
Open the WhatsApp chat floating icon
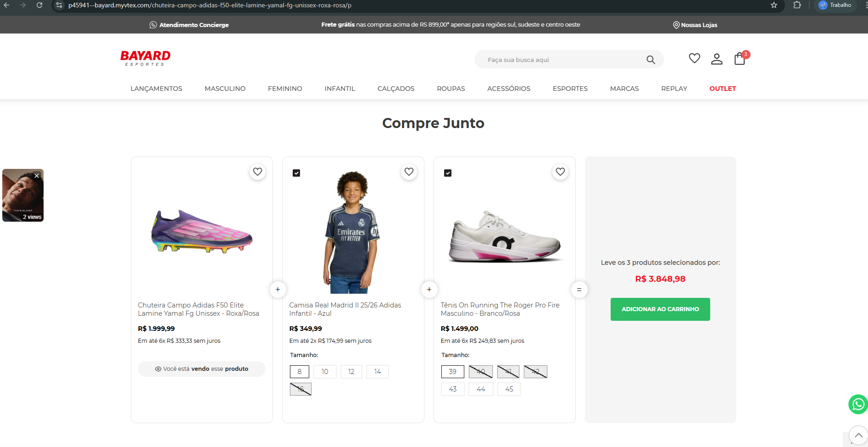pyautogui.click(x=858, y=404)
